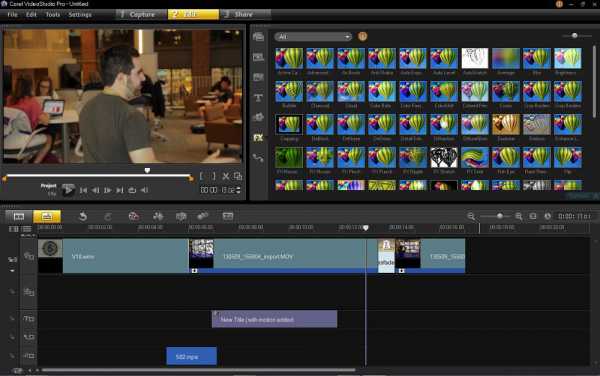The width and height of the screenshot is (600, 376).
Task: Open the Tools menu
Action: point(53,15)
